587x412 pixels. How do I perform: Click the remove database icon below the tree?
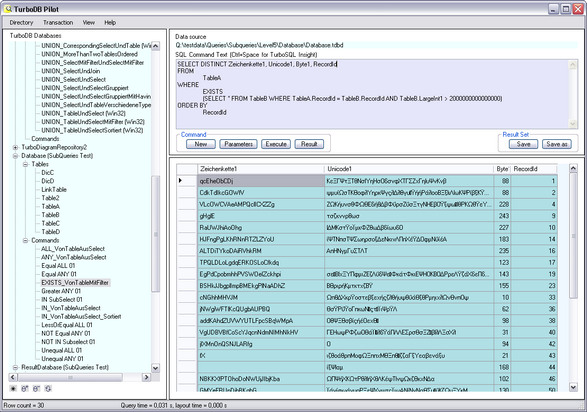(x=36, y=389)
